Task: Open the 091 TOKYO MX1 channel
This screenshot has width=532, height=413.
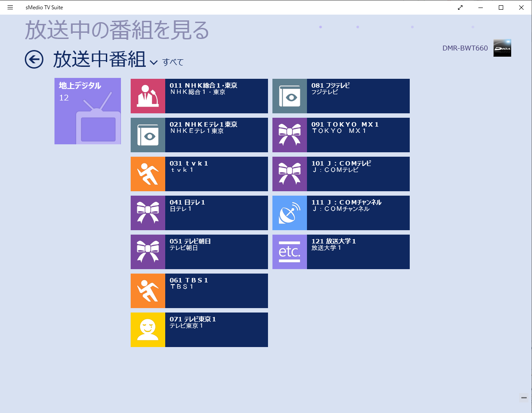Action: click(x=358, y=135)
